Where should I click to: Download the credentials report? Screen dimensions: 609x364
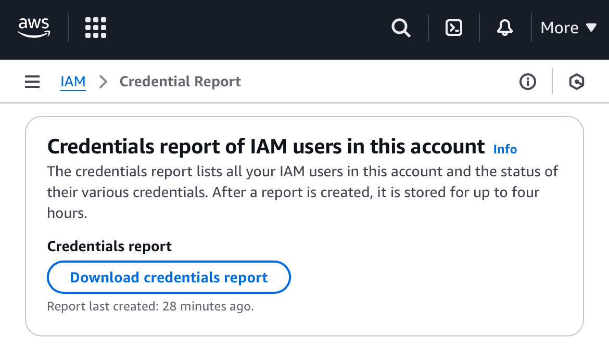point(169,277)
